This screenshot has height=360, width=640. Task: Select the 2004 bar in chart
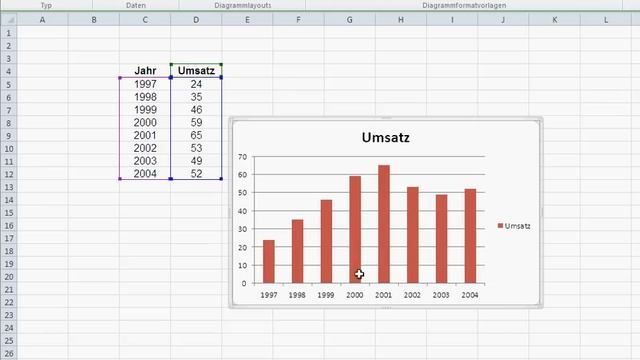470,236
